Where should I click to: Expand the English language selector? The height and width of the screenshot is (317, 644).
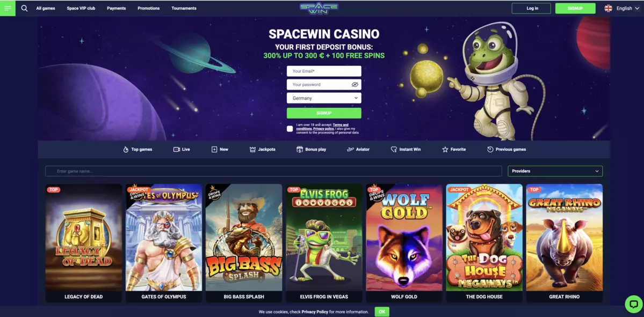coord(623,8)
